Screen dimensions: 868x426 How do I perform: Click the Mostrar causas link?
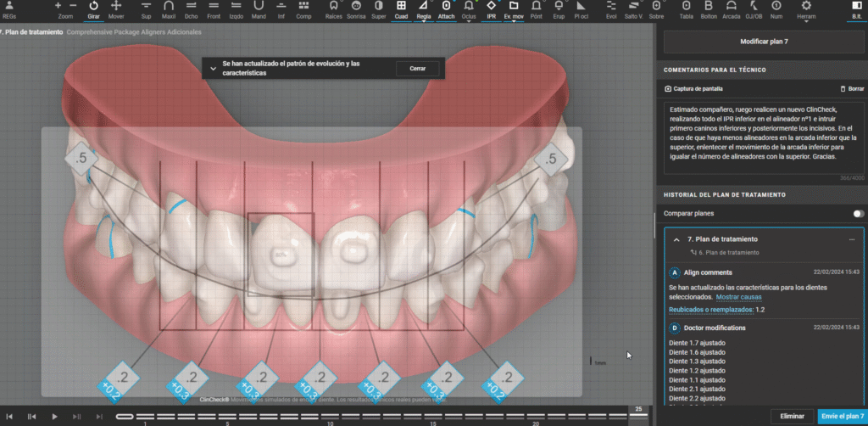tap(738, 297)
